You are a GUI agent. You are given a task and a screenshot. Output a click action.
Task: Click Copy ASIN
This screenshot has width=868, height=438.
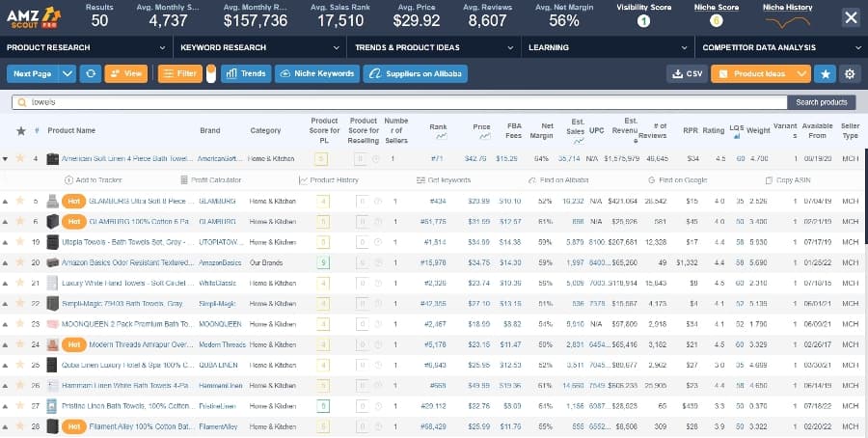click(x=787, y=180)
